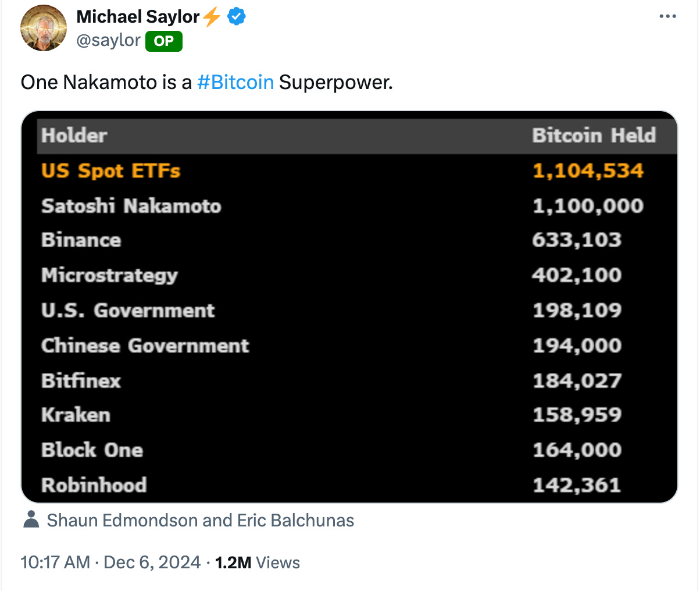Open the #Bitcoin hashtag link
The image size is (700, 591).
[235, 82]
